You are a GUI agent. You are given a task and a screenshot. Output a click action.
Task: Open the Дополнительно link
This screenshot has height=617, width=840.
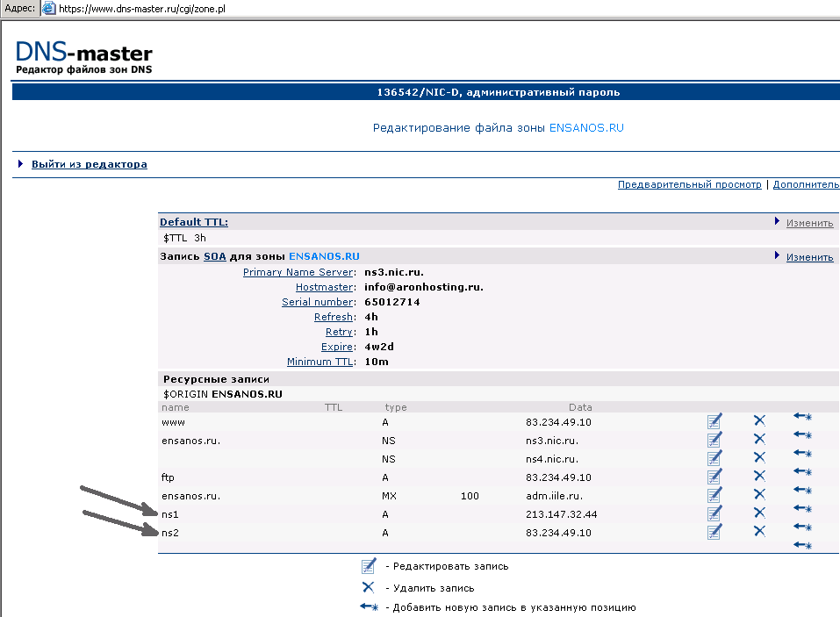coord(807,184)
